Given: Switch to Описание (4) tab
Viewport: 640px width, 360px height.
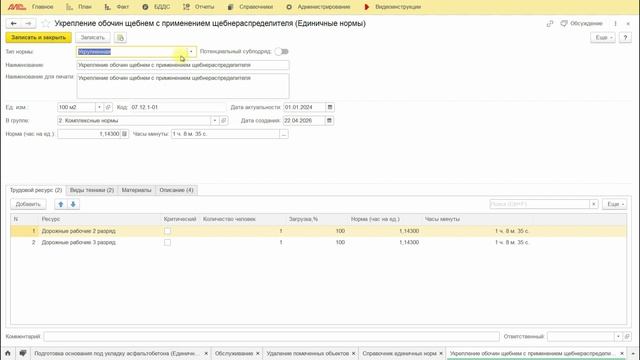Looking at the screenshot, I should [176, 190].
